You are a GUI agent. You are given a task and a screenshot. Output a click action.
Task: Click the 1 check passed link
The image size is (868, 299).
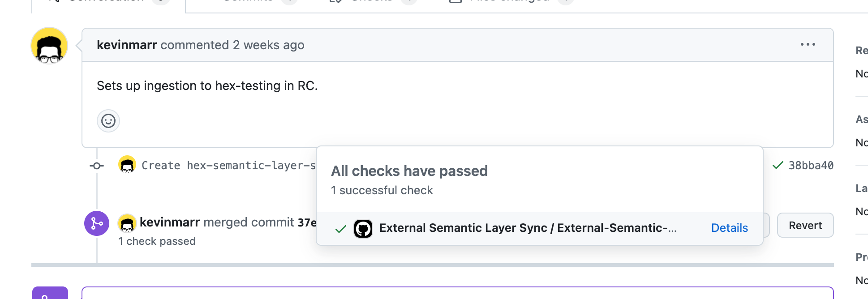pyautogui.click(x=157, y=241)
